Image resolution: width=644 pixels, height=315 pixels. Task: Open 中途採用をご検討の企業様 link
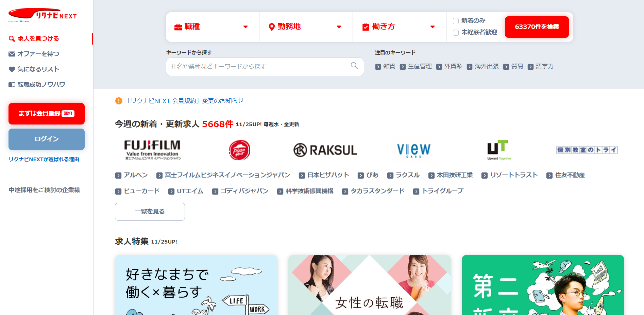click(45, 190)
